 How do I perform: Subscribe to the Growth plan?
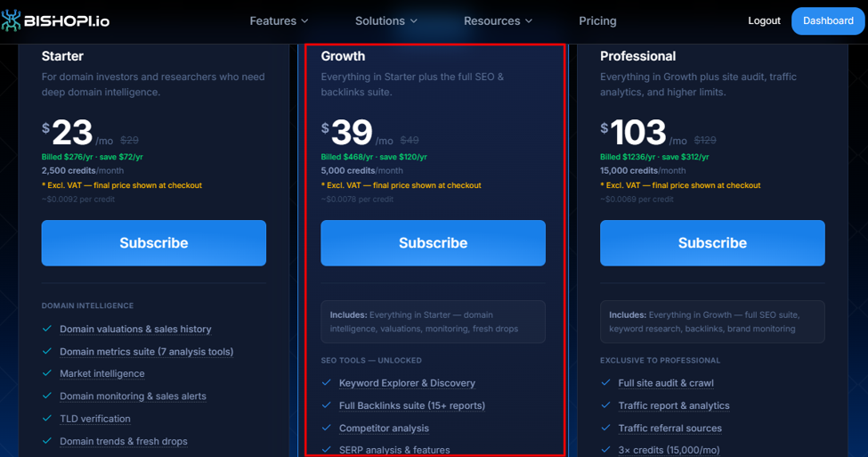[433, 242]
